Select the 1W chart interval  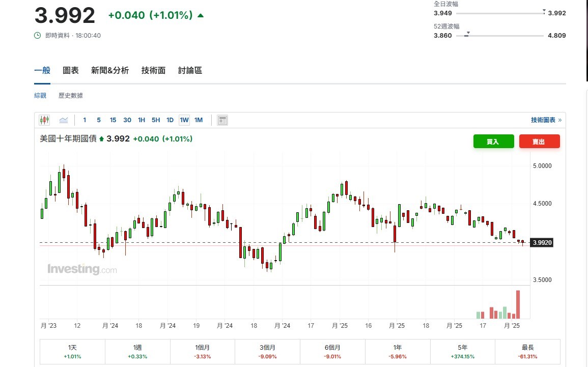tap(184, 120)
